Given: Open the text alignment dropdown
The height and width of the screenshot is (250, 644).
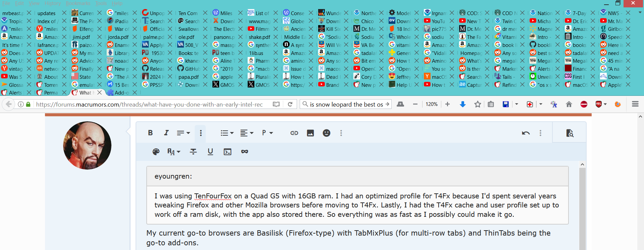Looking at the screenshot, I should pyautogui.click(x=247, y=133).
